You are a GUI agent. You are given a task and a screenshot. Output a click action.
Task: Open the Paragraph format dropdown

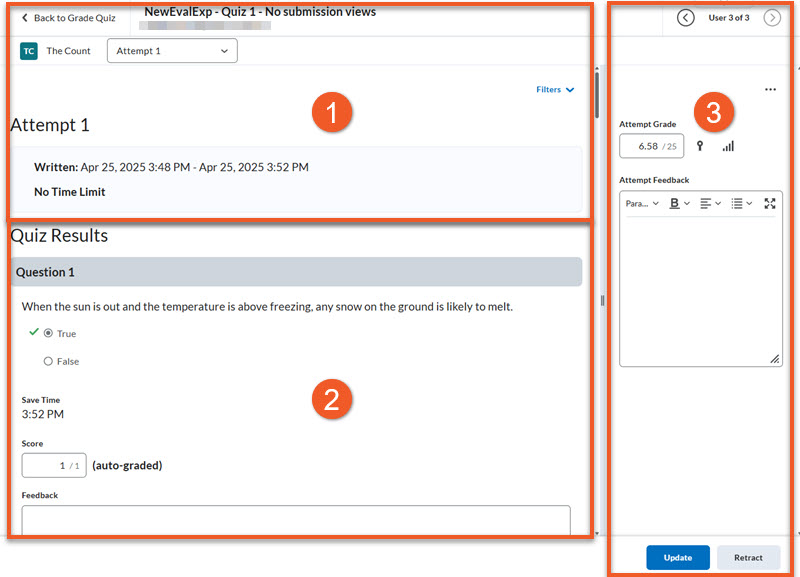(641, 203)
